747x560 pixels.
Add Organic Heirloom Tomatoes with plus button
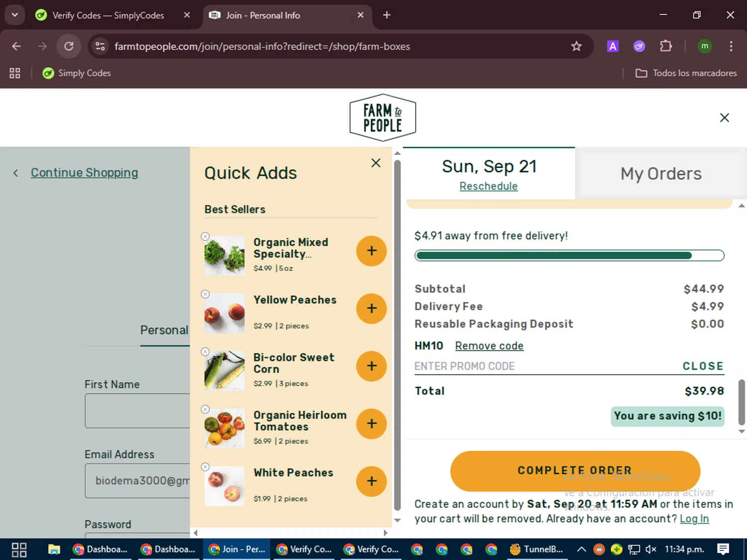372,424
